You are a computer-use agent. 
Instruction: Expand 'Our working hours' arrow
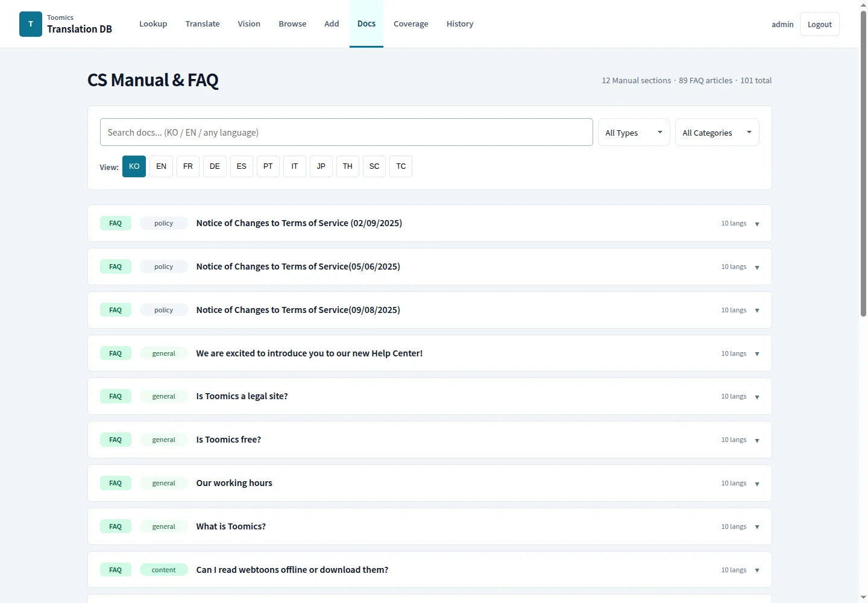pos(757,484)
